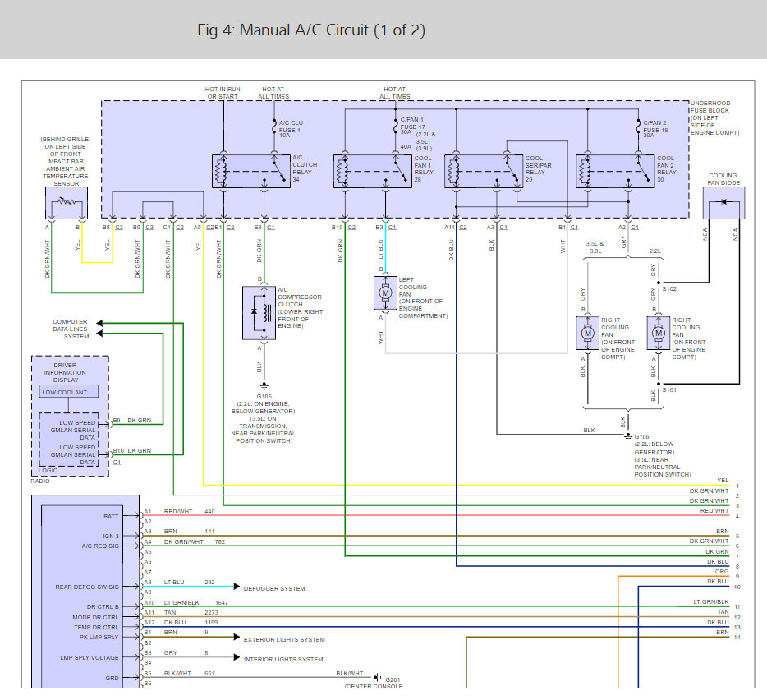Viewport: 767px width, 700px height.
Task: Click the Cool Fan 1 Relay 28 symbol
Action: tap(372, 171)
